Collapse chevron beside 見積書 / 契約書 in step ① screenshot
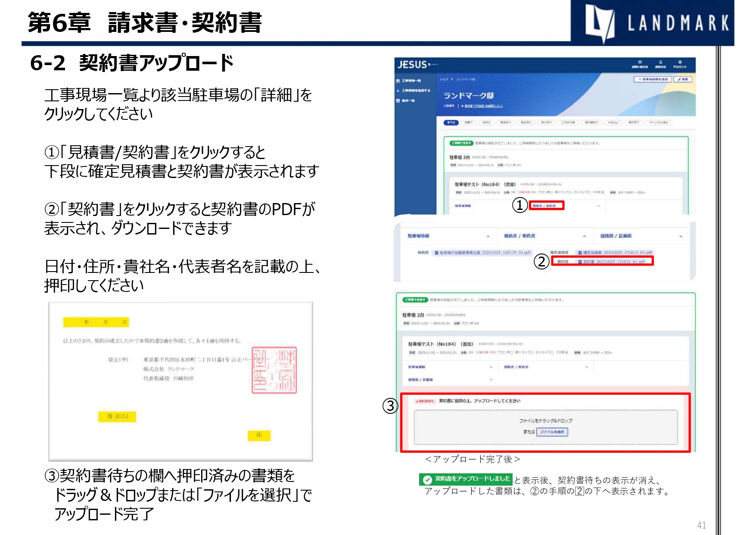 point(598,206)
